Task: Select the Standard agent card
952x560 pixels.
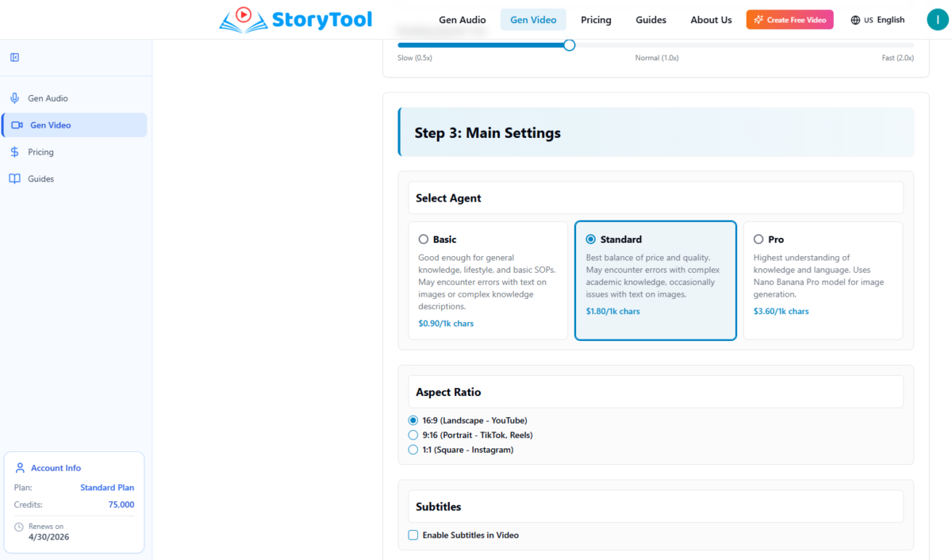Action: click(655, 280)
